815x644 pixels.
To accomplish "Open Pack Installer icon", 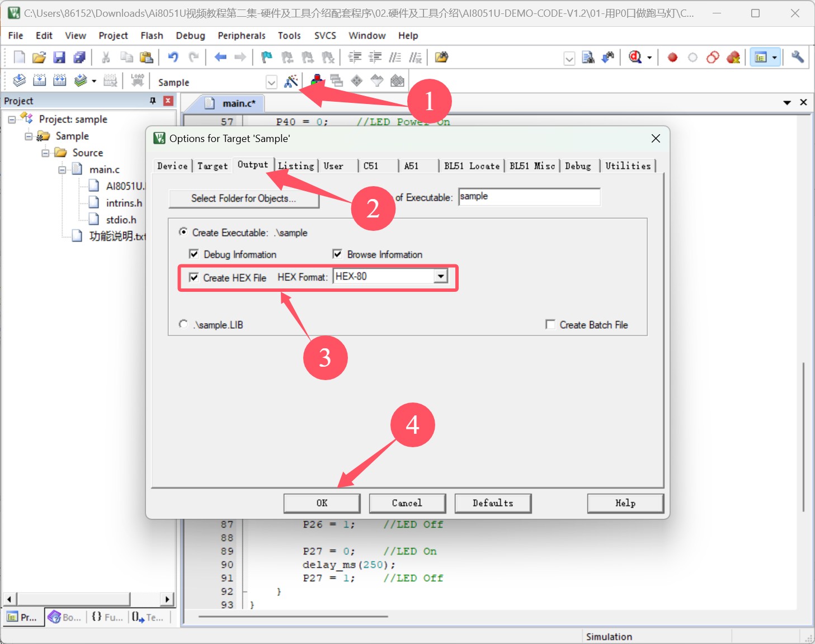I will [x=397, y=81].
